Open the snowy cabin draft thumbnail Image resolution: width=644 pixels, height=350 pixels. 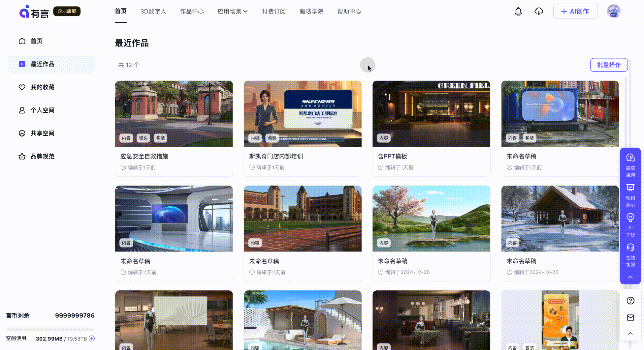coord(560,219)
